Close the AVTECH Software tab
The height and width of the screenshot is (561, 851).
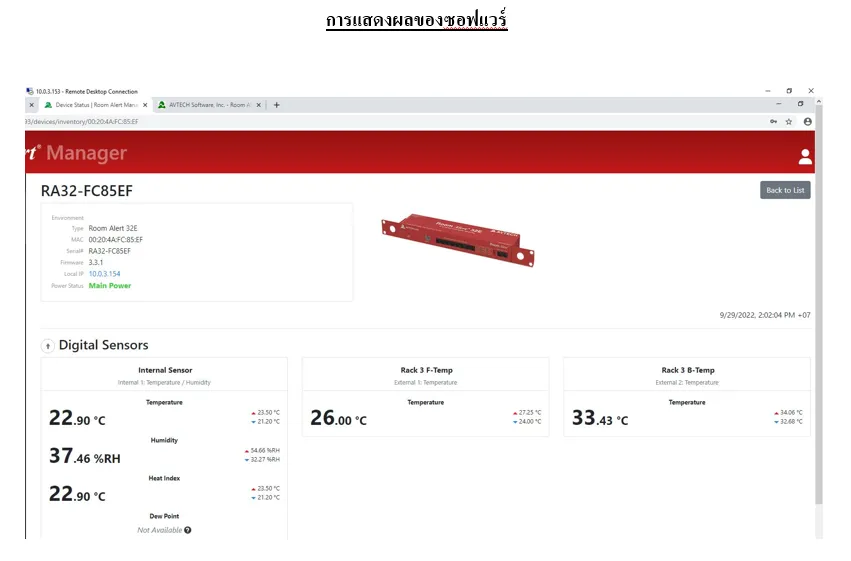(x=259, y=105)
